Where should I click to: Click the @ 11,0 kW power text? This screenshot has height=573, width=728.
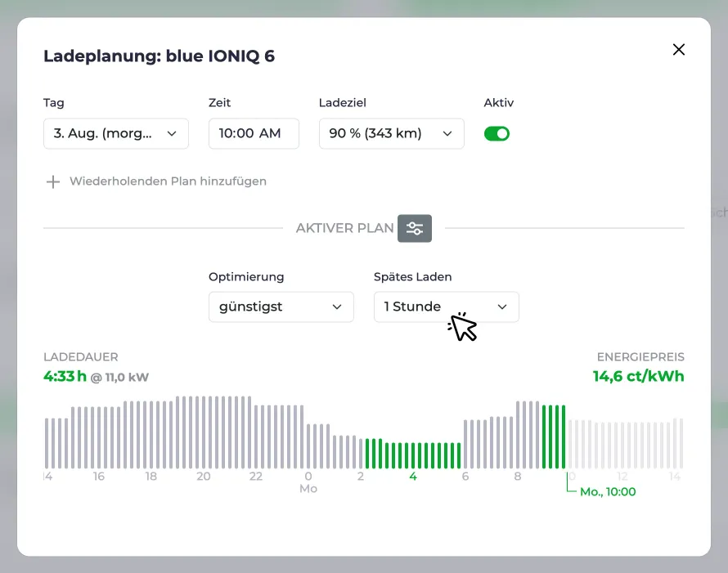(x=119, y=377)
